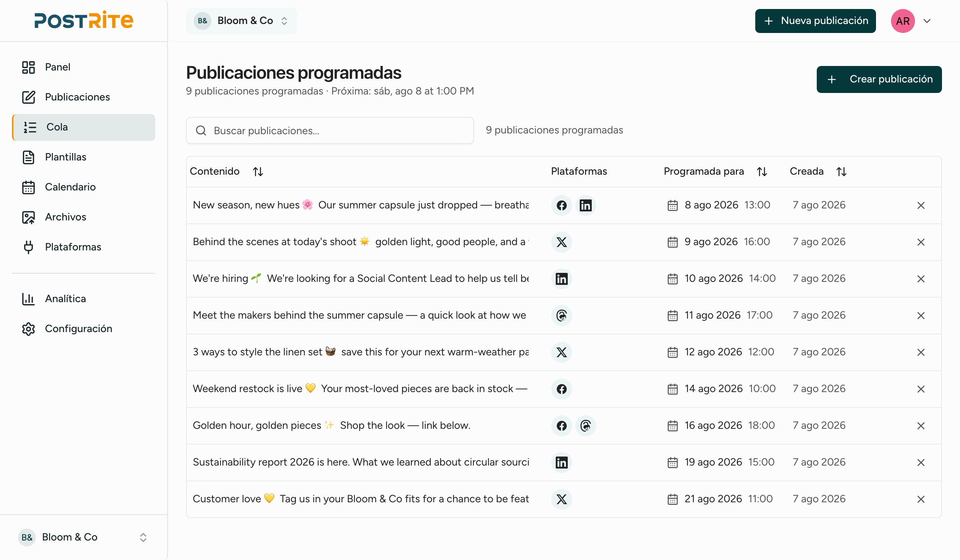Toggle sorting on Programada para column
The width and height of the screenshot is (960, 560).
[x=762, y=172]
